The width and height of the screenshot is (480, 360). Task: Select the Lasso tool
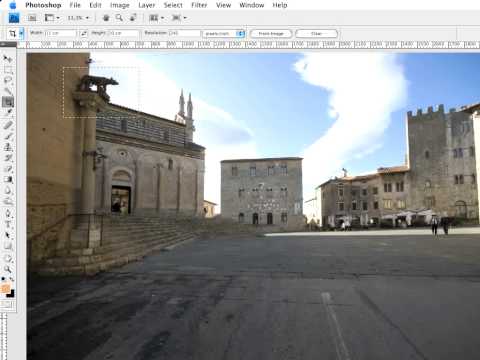[x=8, y=80]
